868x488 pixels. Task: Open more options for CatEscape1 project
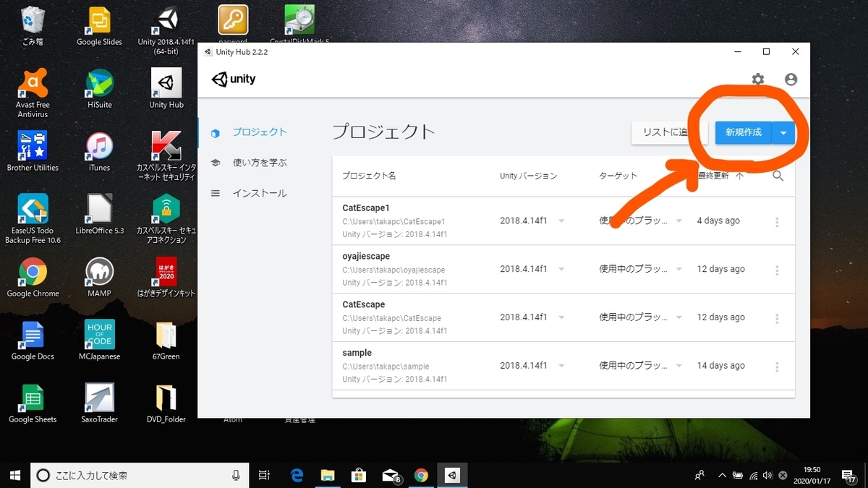click(x=777, y=222)
